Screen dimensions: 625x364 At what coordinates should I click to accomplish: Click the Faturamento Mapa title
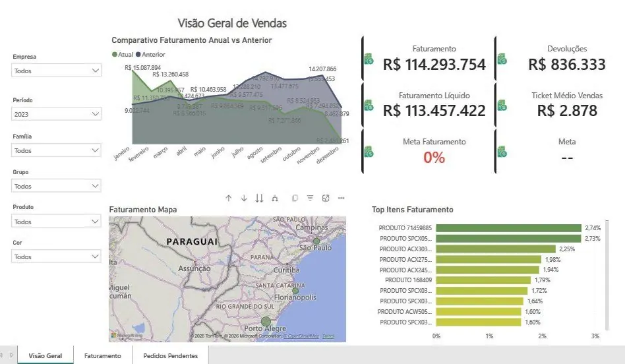point(143,210)
